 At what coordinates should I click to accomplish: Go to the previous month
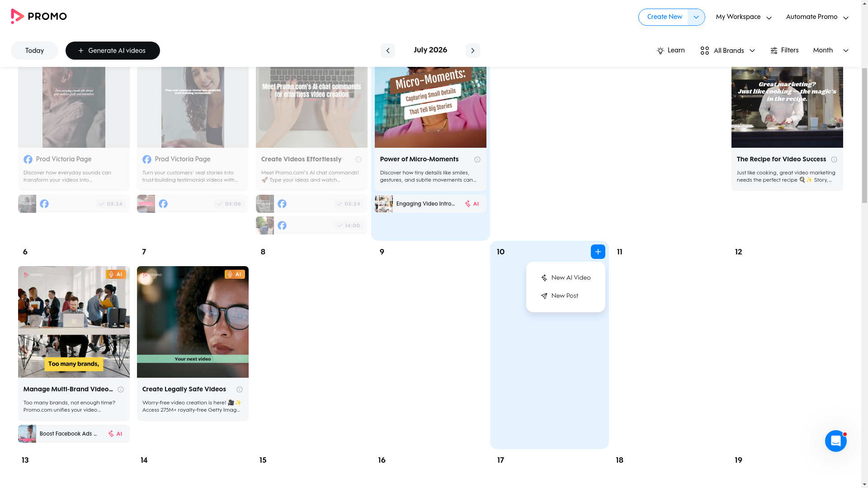pyautogui.click(x=387, y=51)
